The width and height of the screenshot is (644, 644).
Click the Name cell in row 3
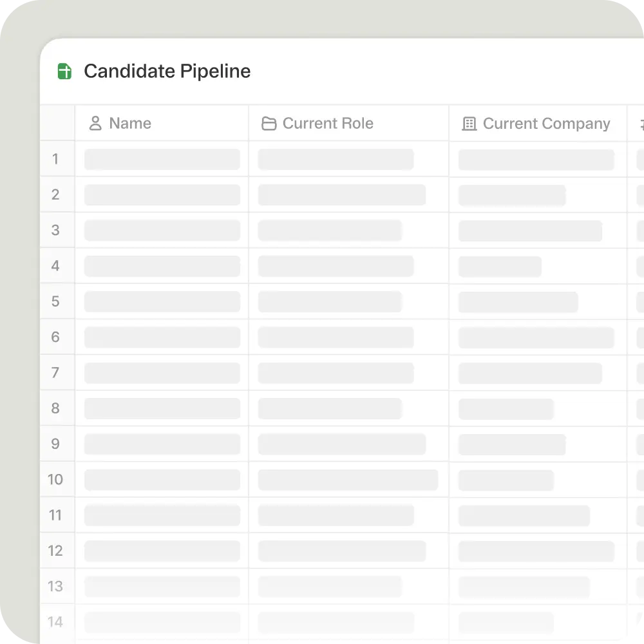point(162,230)
